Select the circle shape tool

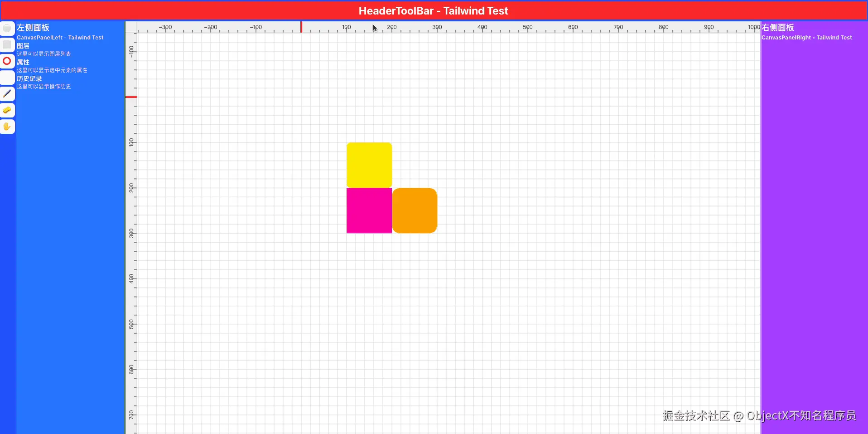(x=7, y=28)
